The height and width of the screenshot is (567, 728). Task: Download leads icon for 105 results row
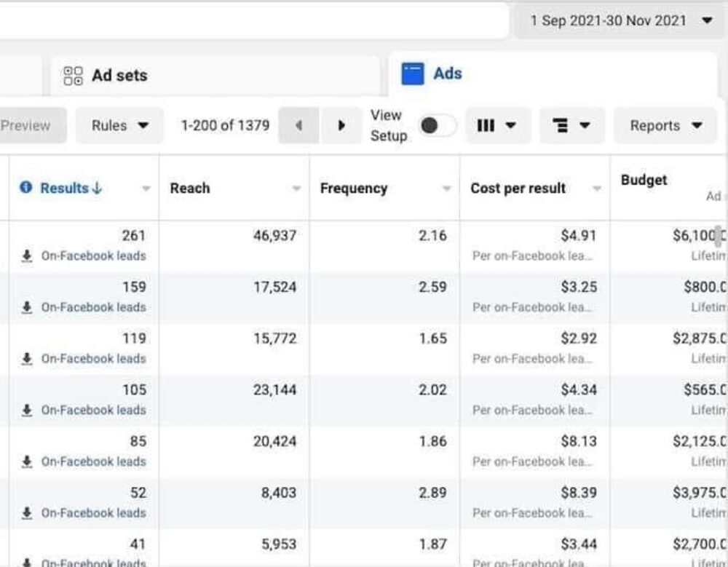coord(27,411)
